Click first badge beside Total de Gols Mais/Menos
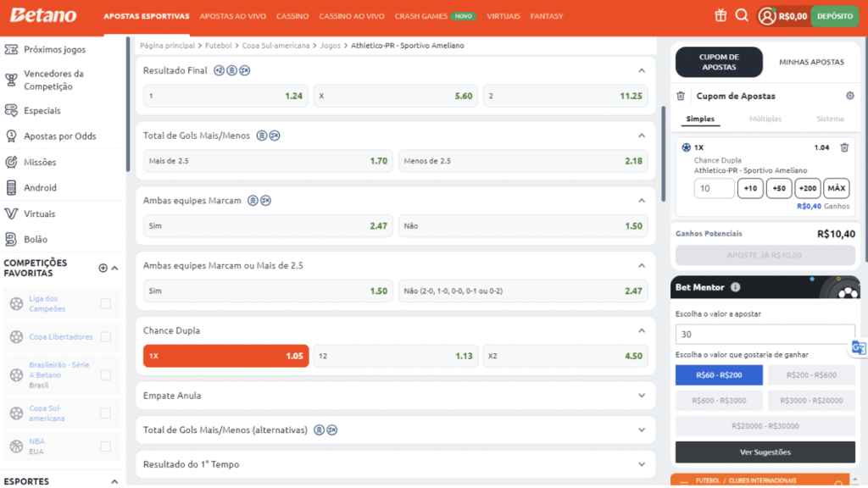868x488 pixels. (262, 136)
